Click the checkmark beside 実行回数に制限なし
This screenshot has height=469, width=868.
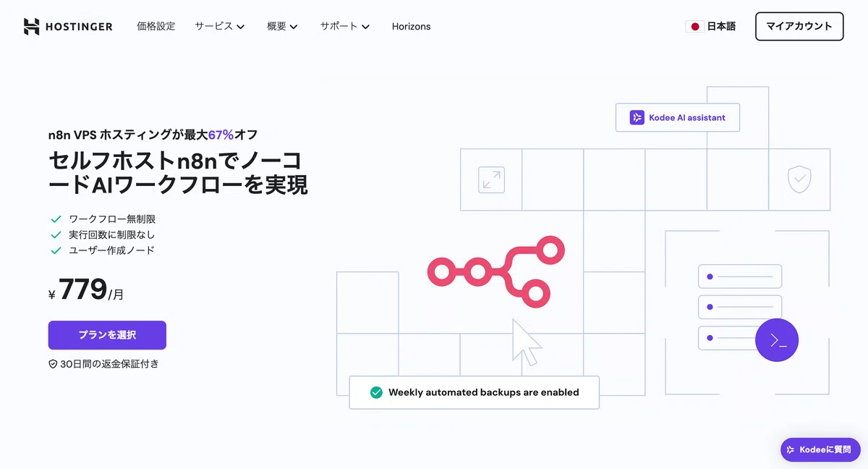56,234
